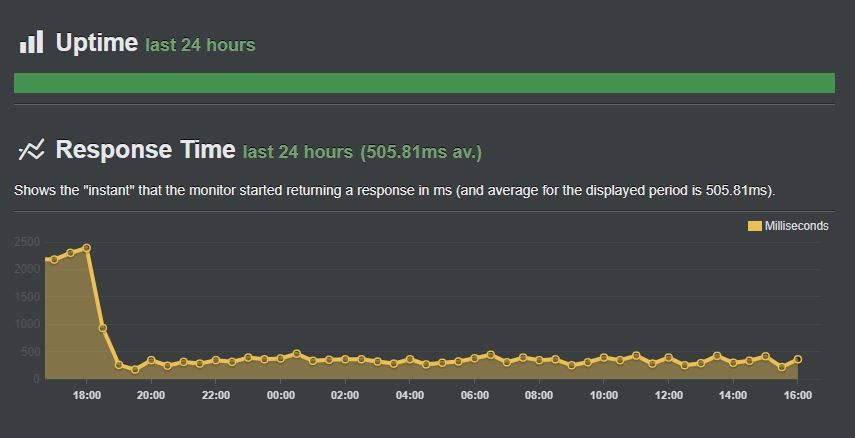Click the 18:00 x-axis label
The width and height of the screenshot is (855, 438).
click(x=87, y=395)
